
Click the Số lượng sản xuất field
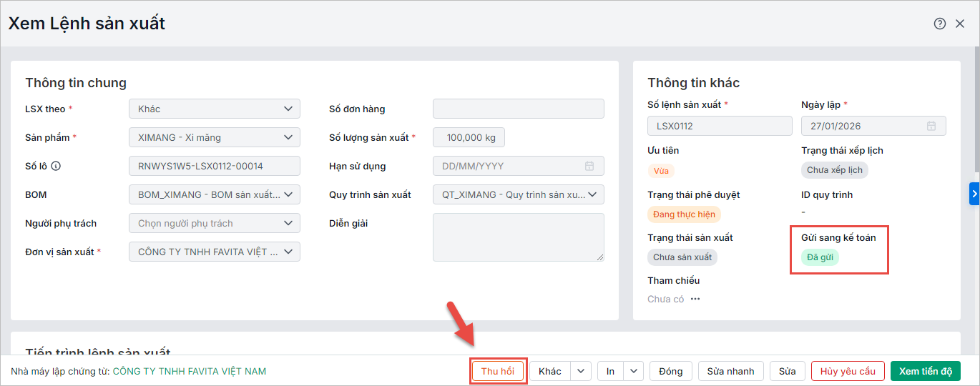click(x=469, y=137)
